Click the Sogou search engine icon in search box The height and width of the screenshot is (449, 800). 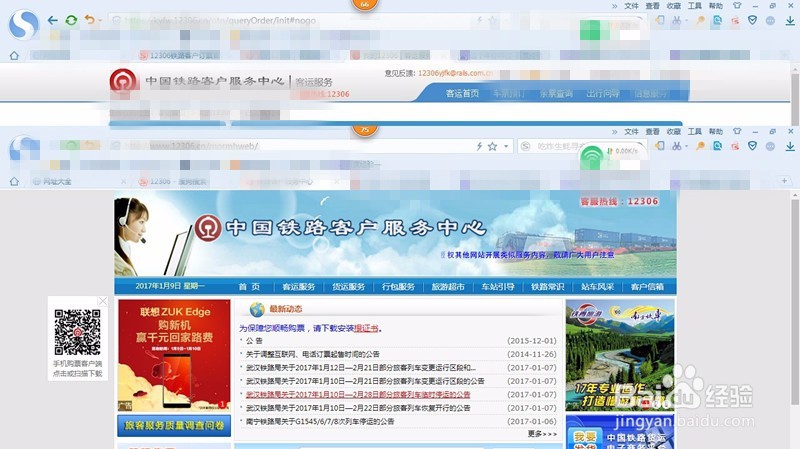(525, 146)
